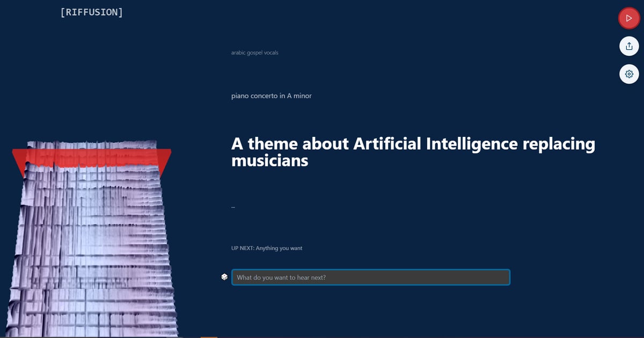Image resolution: width=644 pixels, height=338 pixels.
Task: Select the 'arabic gospel vocals' prompt
Action: [254, 52]
